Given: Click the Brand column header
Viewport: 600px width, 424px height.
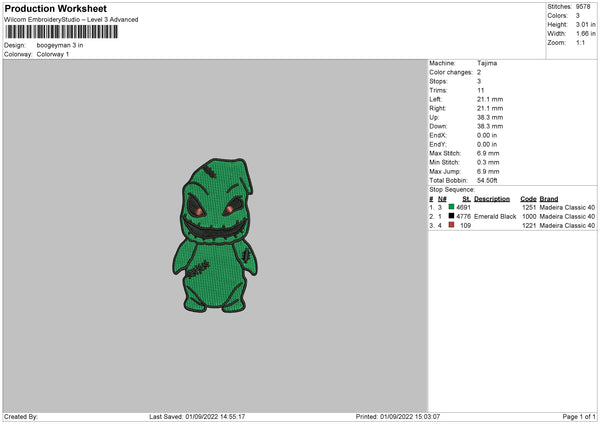Looking at the screenshot, I should 549,198.
